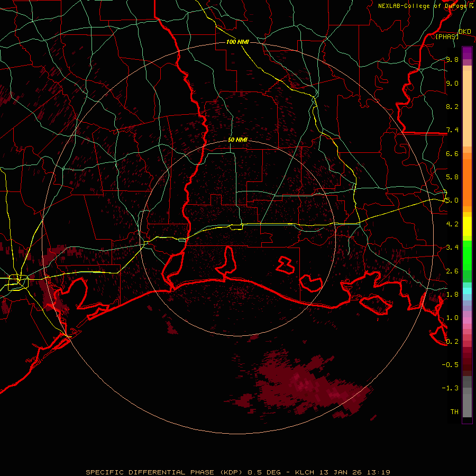Click the -0.5 value on the color scale
The image size is (476, 476).
pos(450,365)
